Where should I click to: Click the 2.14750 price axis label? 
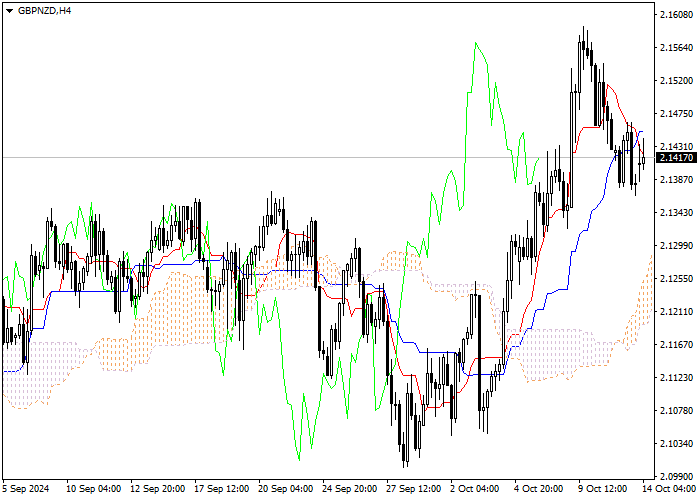[x=676, y=114]
